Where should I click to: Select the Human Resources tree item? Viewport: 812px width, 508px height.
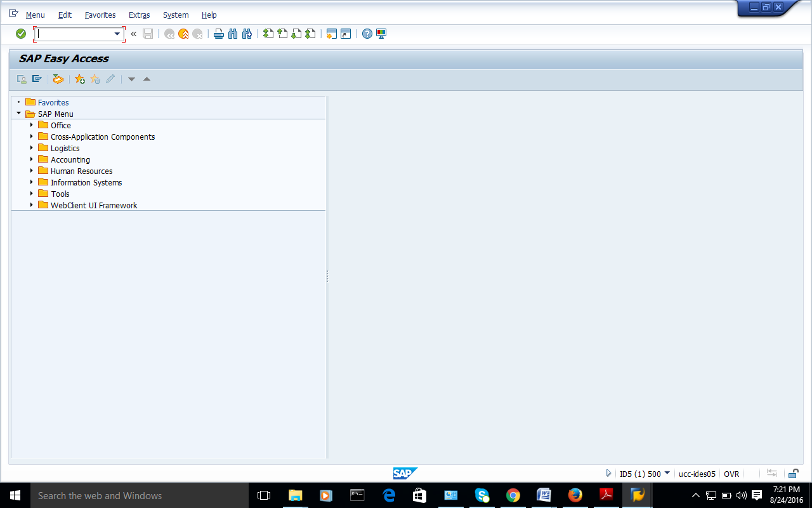point(81,171)
